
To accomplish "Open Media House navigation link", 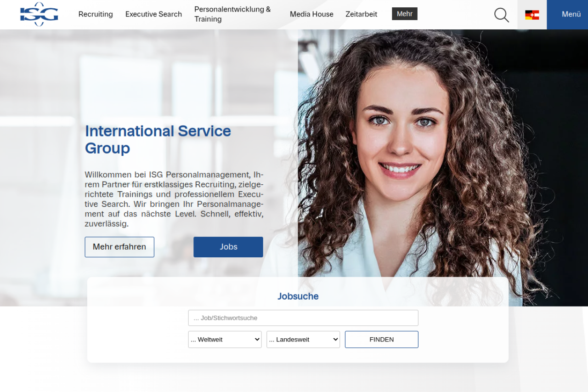I will pyautogui.click(x=311, y=14).
